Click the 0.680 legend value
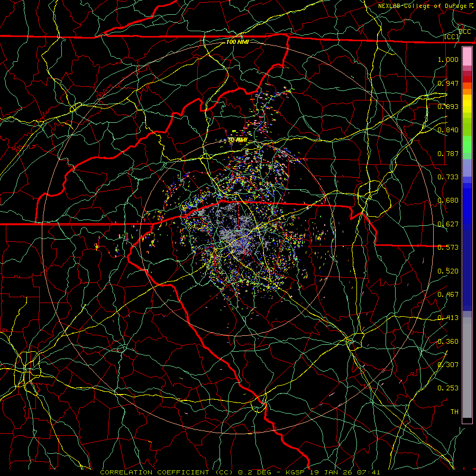 (x=448, y=200)
